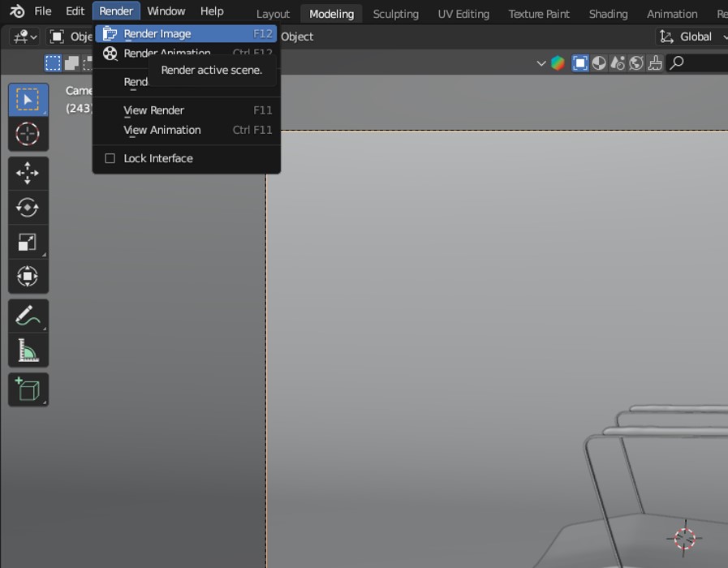
Task: Open the editor type dropdown
Action: [x=24, y=37]
